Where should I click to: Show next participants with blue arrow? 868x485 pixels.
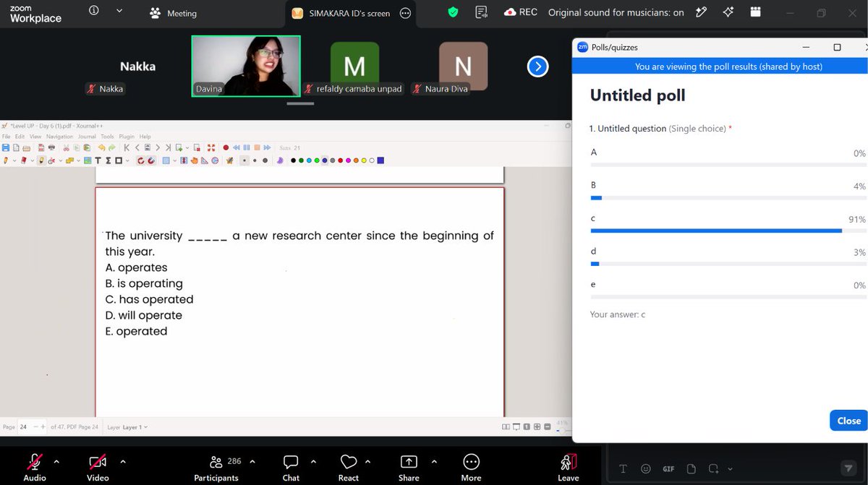(537, 66)
